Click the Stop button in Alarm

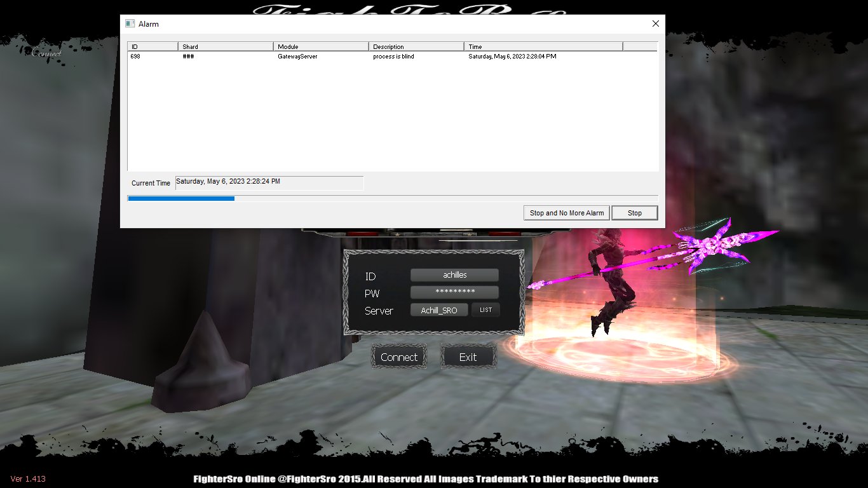coord(634,213)
